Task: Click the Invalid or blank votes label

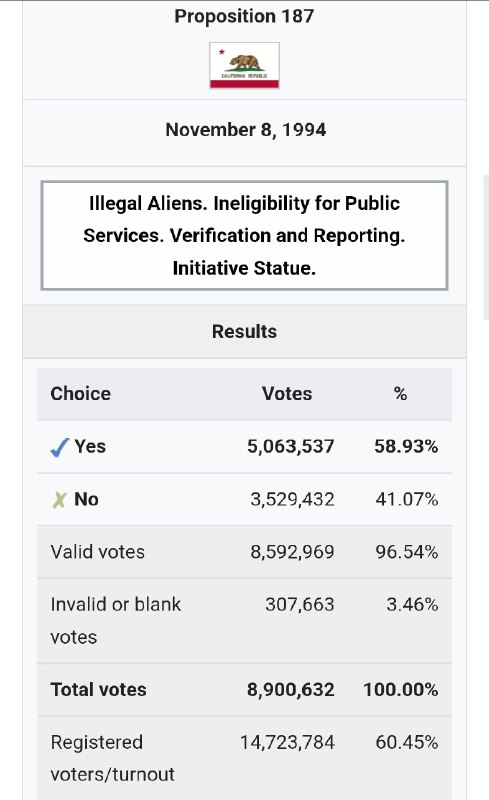Action: (115, 620)
